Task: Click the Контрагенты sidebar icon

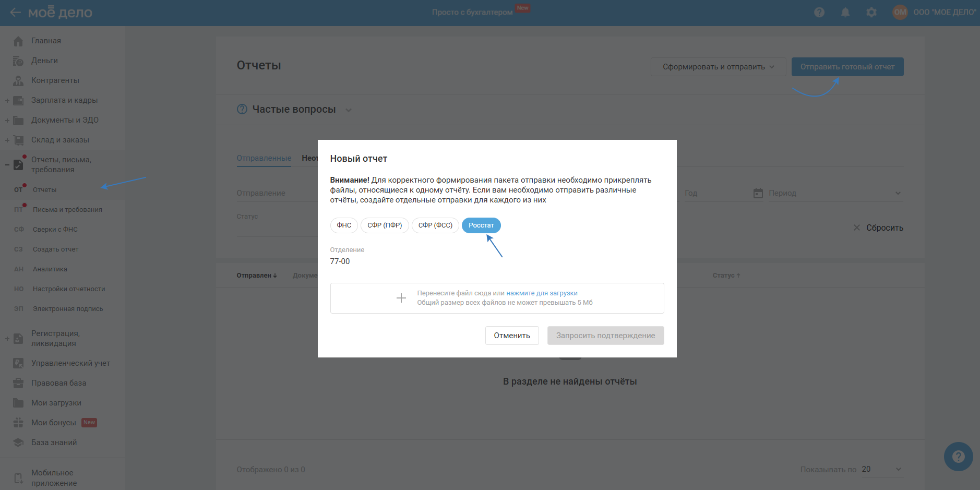Action: tap(18, 80)
